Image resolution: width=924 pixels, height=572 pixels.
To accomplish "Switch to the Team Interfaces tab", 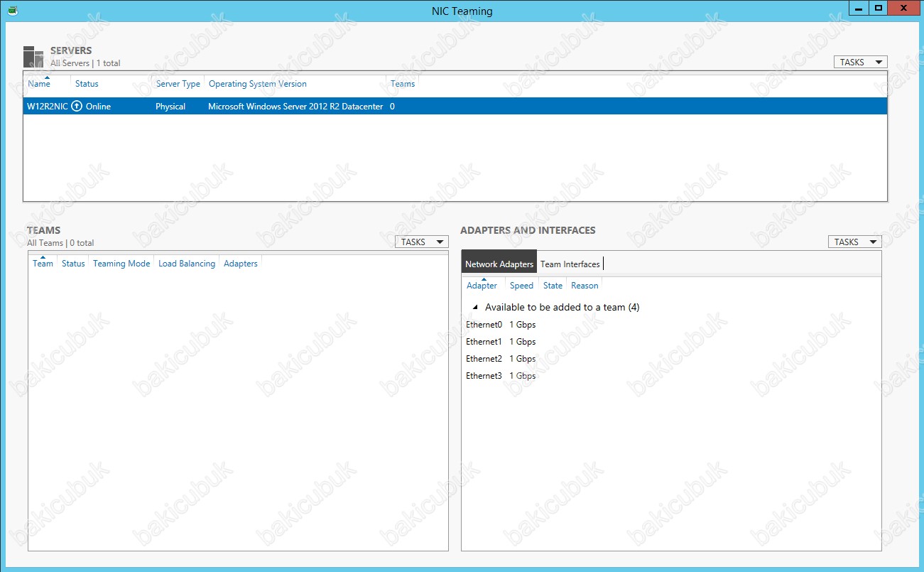I will 570,264.
